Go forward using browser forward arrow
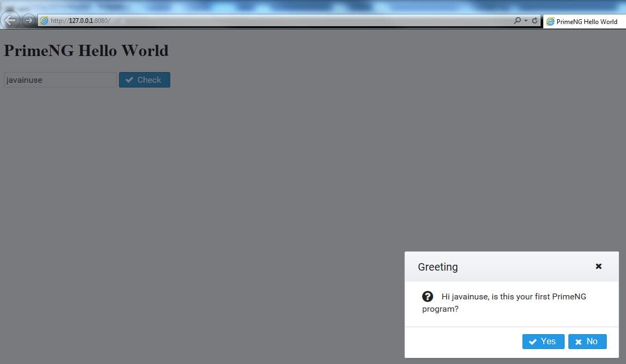This screenshot has height=364, width=626. [28, 20]
